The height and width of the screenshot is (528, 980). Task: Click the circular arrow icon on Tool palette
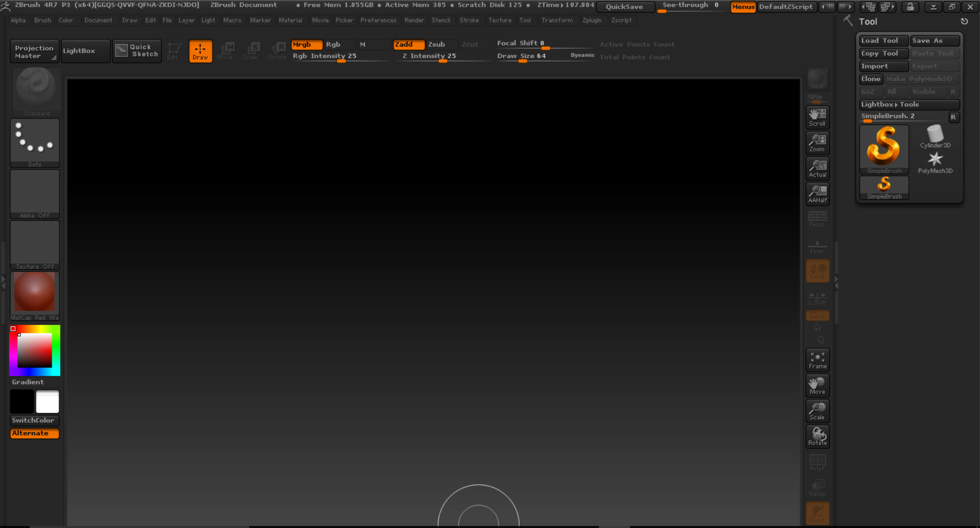(964, 21)
